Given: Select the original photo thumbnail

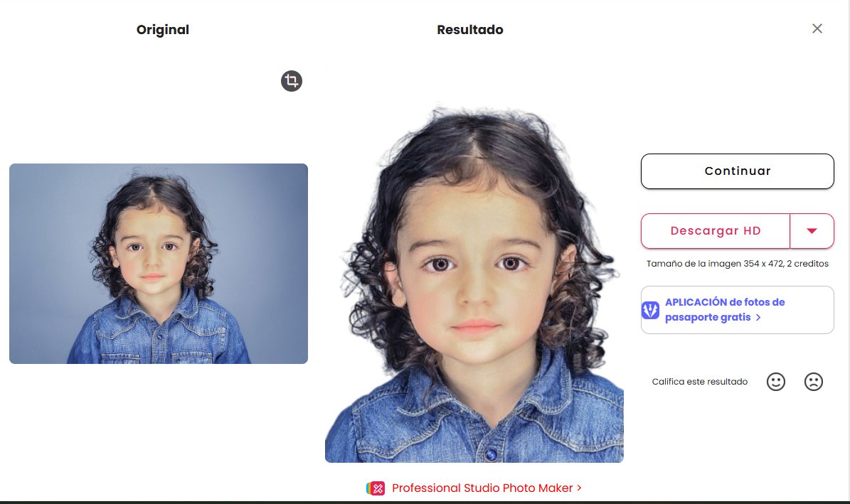Looking at the screenshot, I should pos(159,264).
